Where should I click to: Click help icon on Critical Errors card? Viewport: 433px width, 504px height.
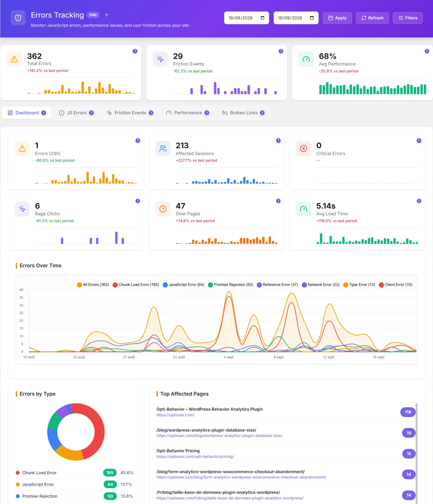coord(419,141)
